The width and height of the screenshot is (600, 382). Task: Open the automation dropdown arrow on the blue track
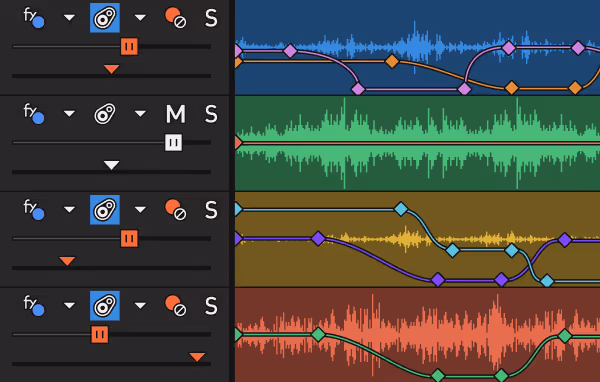point(140,18)
